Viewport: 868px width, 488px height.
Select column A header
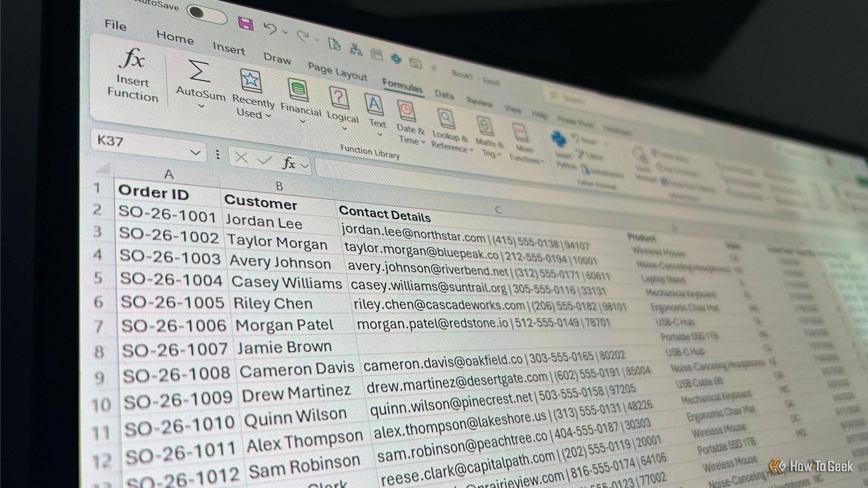click(168, 174)
